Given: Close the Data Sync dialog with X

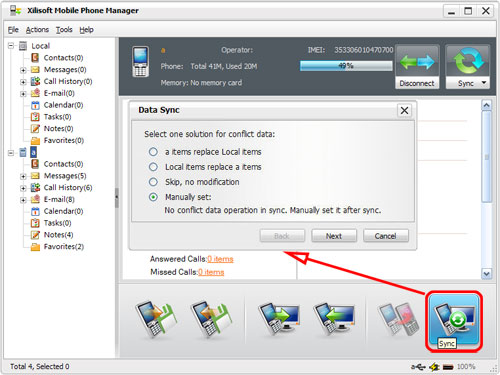Looking at the screenshot, I should coord(404,110).
